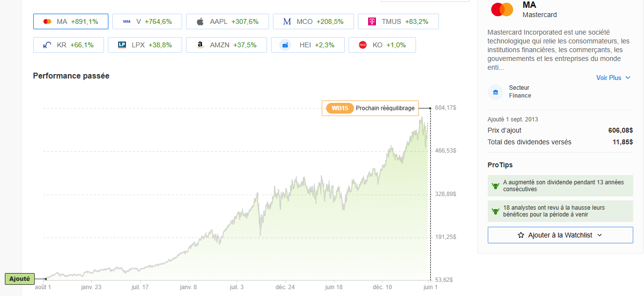Image resolution: width=644 pixels, height=296 pixels.
Task: Click the T-Mobile logo icon
Action: (372, 21)
